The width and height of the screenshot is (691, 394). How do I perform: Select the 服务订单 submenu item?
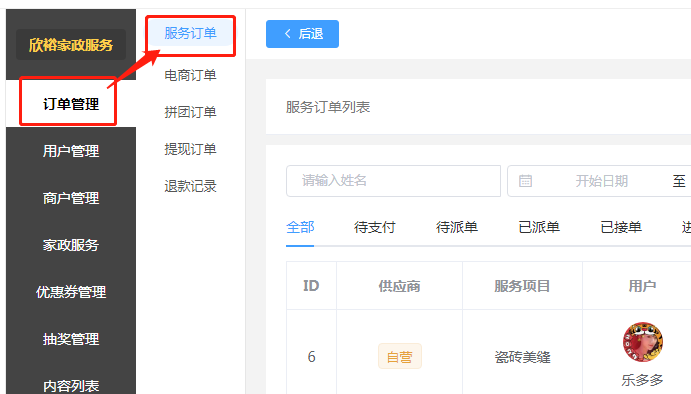point(190,33)
